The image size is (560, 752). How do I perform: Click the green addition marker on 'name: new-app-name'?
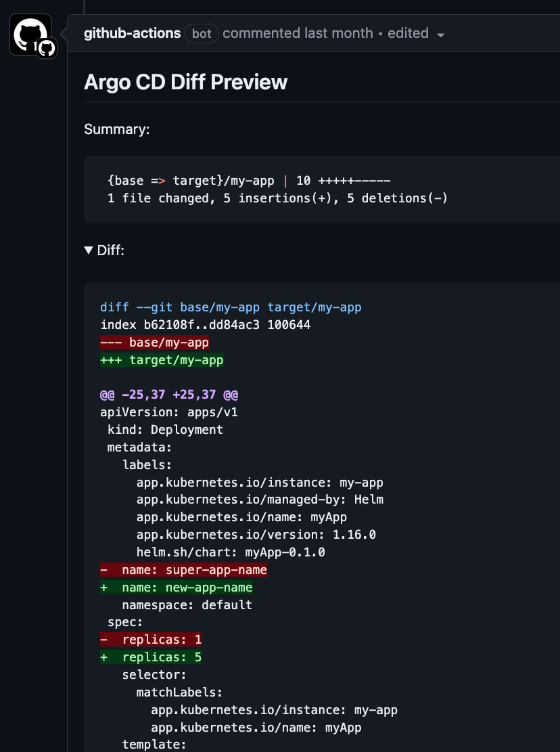(103, 587)
